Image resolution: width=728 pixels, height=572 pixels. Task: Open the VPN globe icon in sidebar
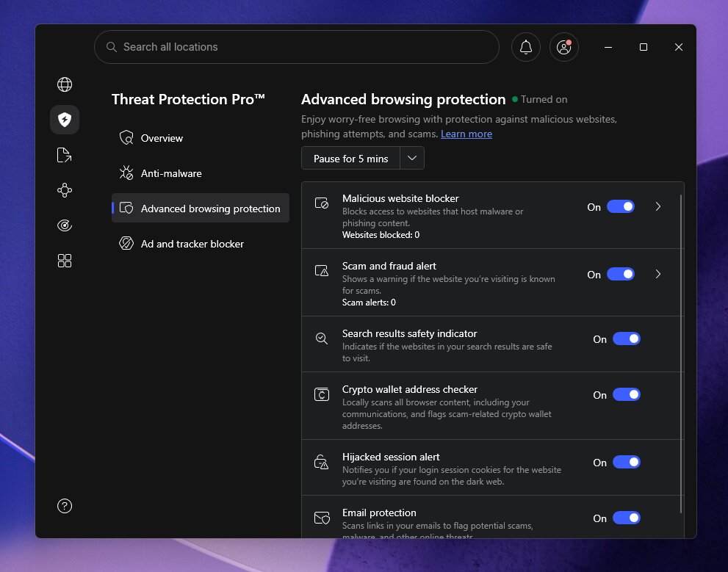click(65, 84)
